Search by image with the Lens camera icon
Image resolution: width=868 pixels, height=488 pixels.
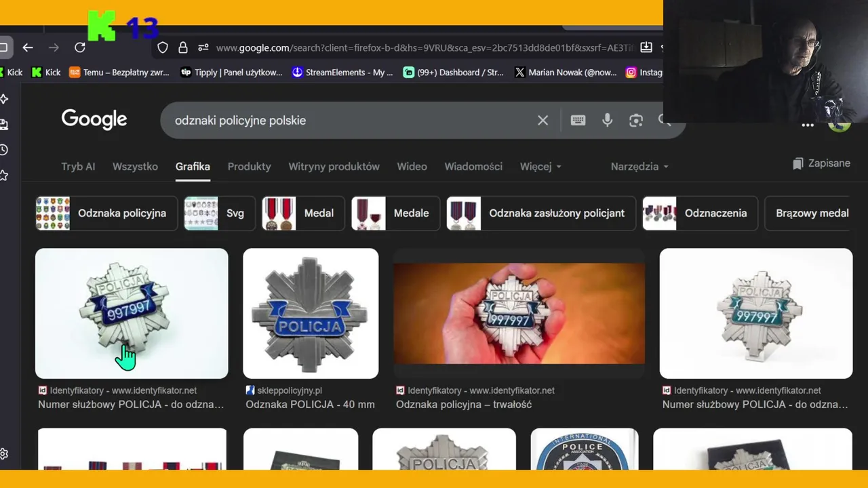coord(635,120)
